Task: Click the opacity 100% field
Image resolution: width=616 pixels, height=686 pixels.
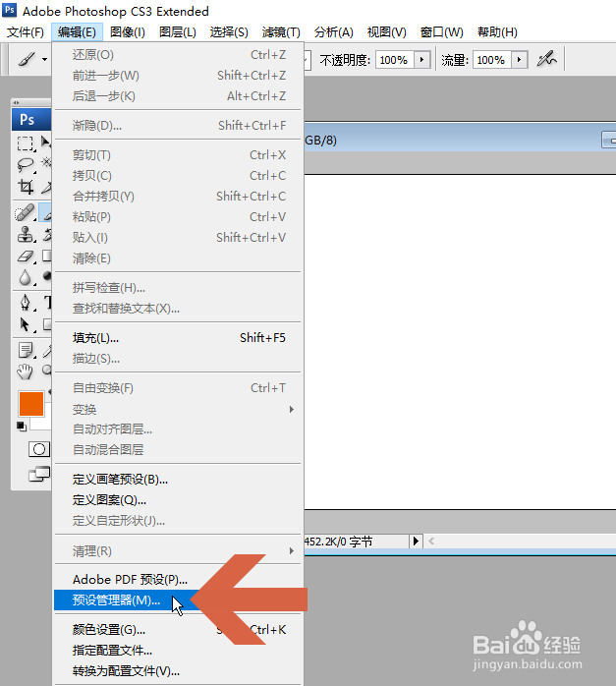Action: point(394,60)
